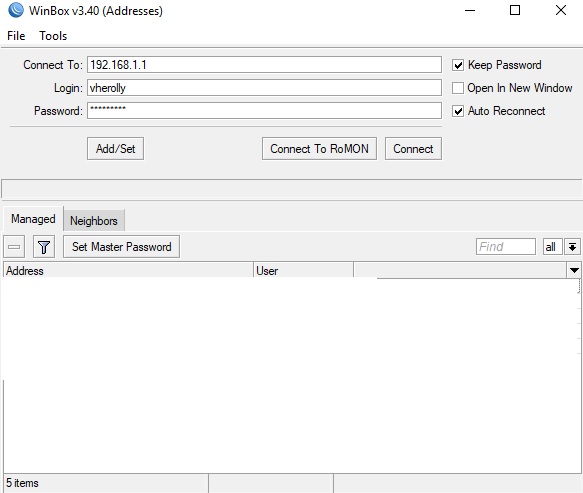Focus the Login input field
583x493 pixels.
coord(264,88)
